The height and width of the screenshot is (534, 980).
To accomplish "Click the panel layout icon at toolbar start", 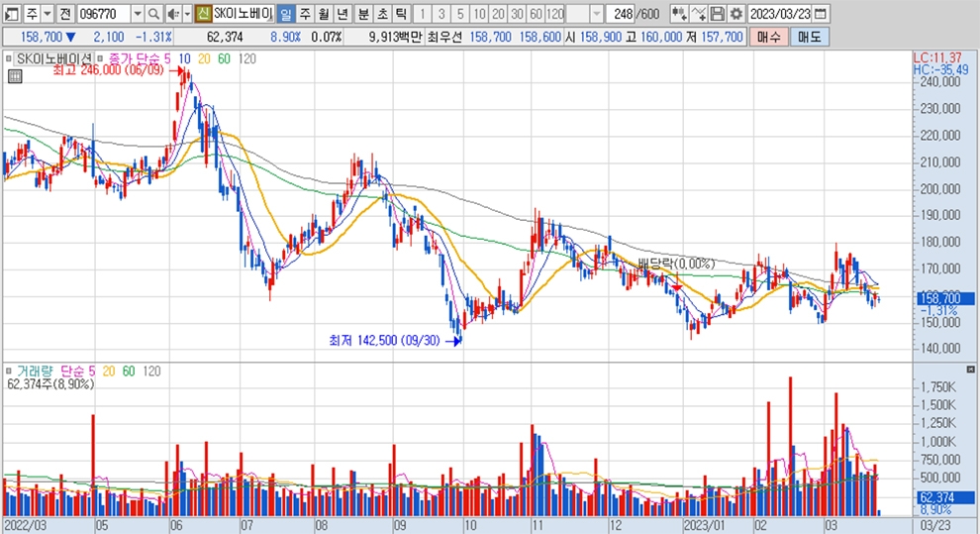I will (x=12, y=13).
